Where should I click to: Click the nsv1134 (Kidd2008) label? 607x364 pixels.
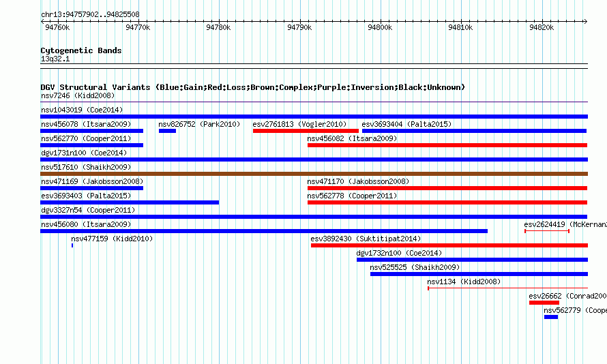coord(464,282)
